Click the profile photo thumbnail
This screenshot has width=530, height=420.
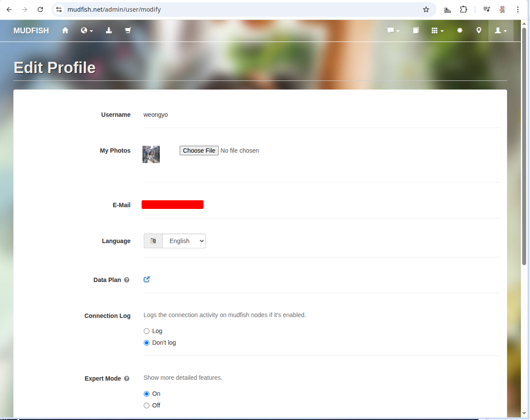tap(151, 154)
